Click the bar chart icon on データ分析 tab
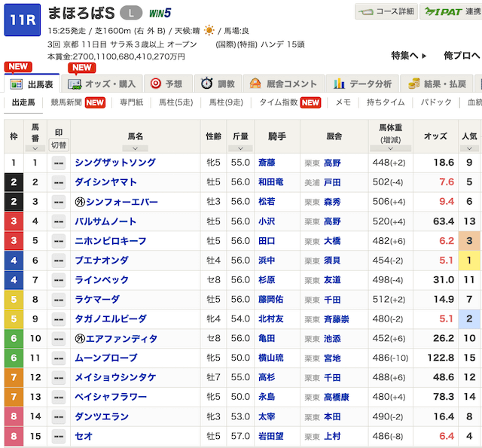 click(340, 84)
